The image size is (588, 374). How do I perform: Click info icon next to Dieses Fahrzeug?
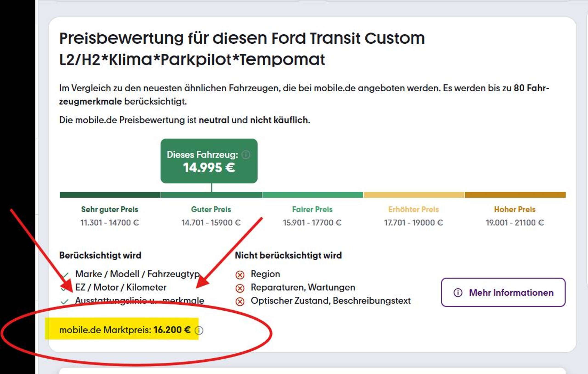pyautogui.click(x=246, y=155)
